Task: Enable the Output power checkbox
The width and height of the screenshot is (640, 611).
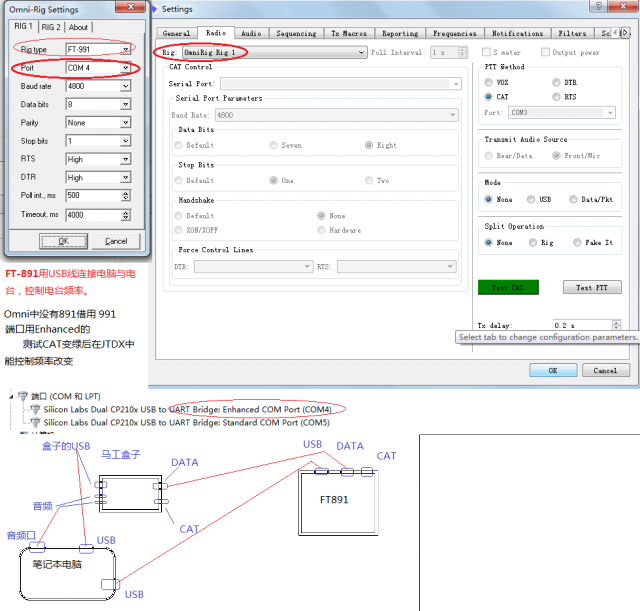Action: [545, 52]
